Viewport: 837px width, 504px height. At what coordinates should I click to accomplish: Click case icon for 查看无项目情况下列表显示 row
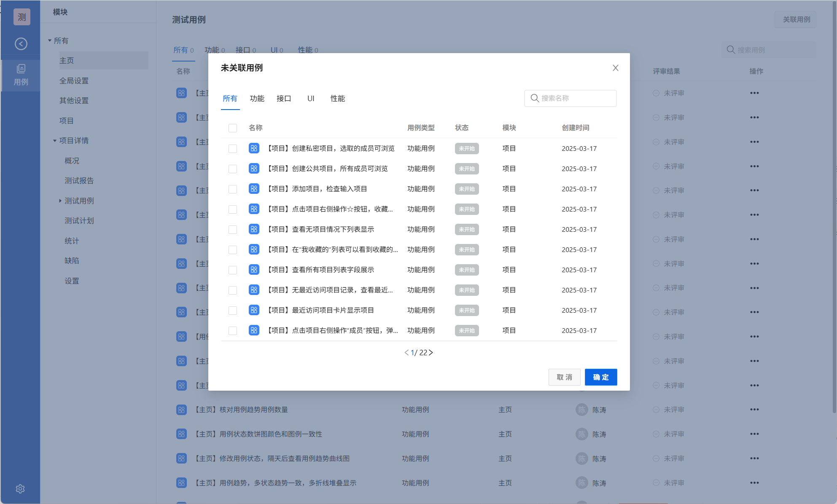254,229
